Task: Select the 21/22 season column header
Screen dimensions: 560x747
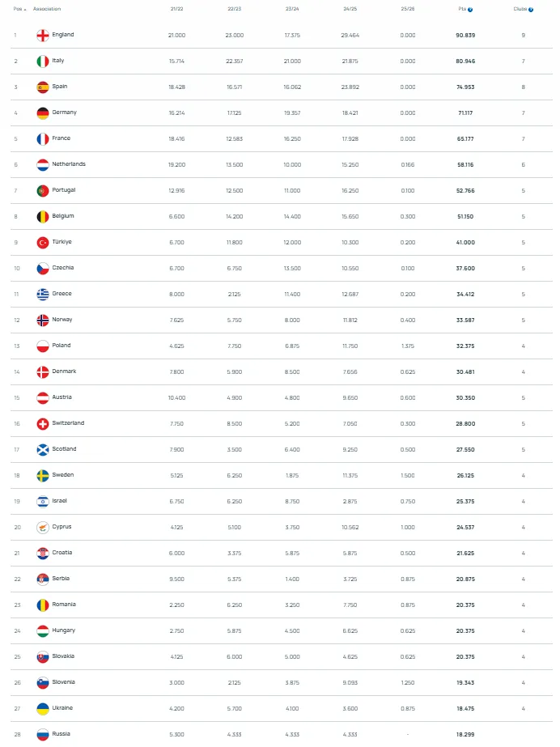Action: pos(176,9)
